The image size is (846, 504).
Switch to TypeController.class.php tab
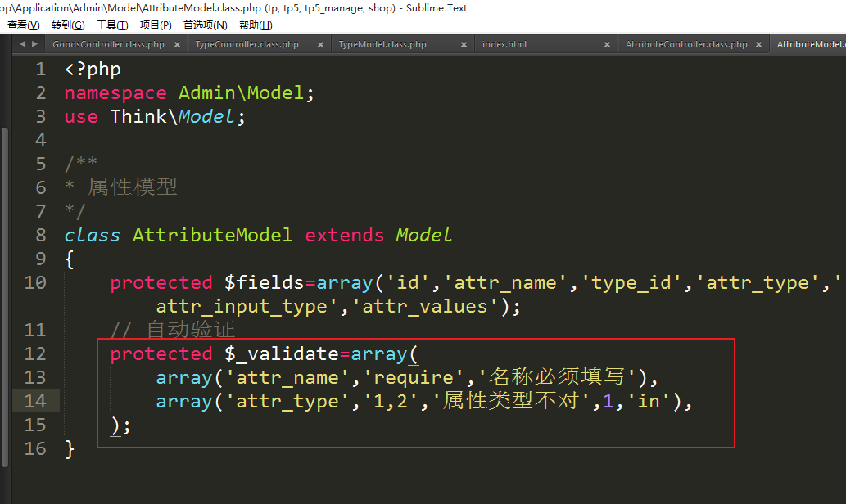click(x=247, y=45)
